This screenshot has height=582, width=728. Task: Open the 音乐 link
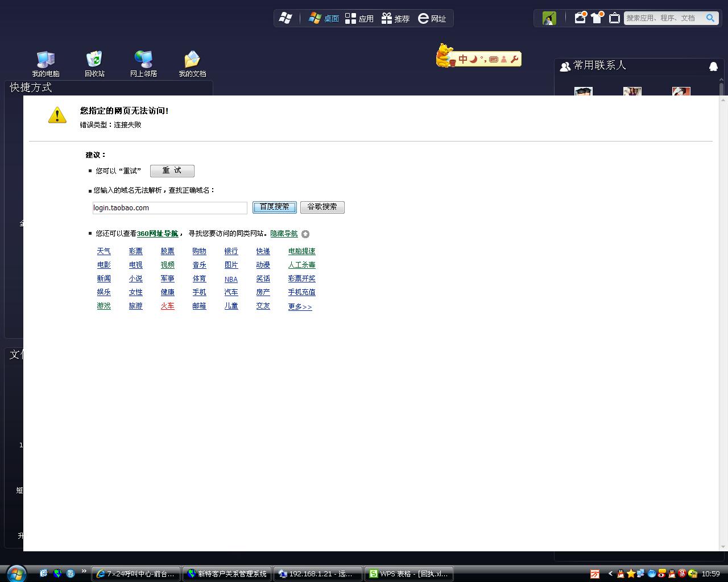200,265
